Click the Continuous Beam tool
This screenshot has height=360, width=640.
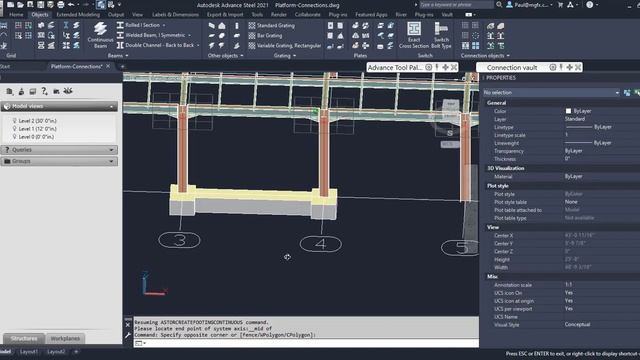pyautogui.click(x=100, y=35)
